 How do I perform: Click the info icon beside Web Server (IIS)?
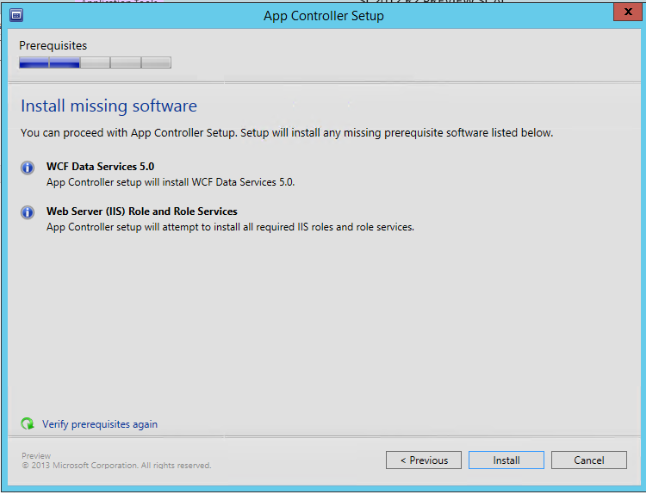[x=28, y=212]
